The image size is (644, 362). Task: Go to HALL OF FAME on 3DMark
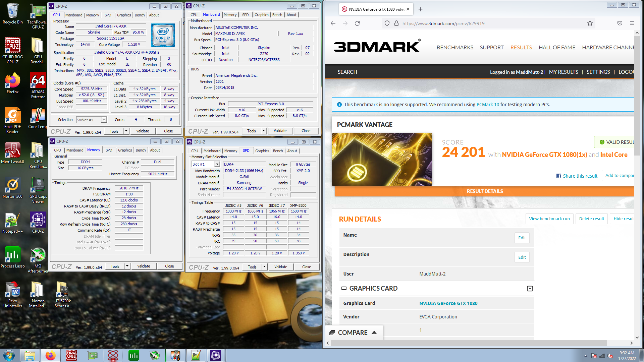click(557, 47)
